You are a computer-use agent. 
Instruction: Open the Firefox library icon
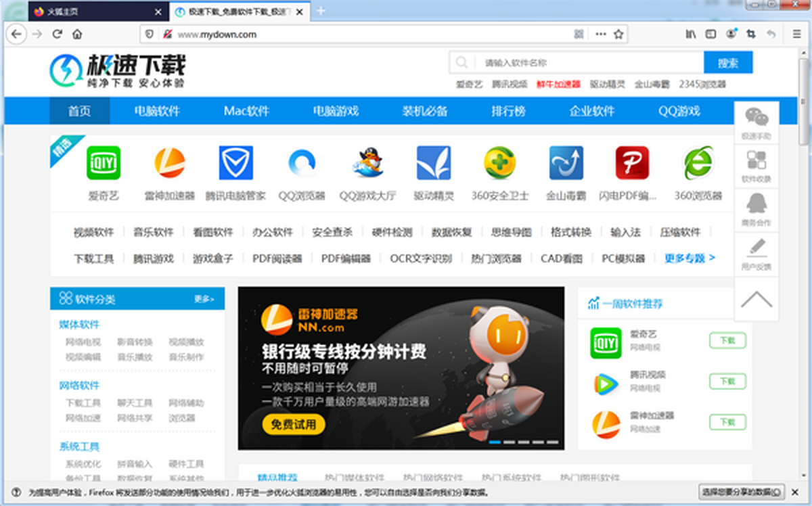(x=690, y=34)
